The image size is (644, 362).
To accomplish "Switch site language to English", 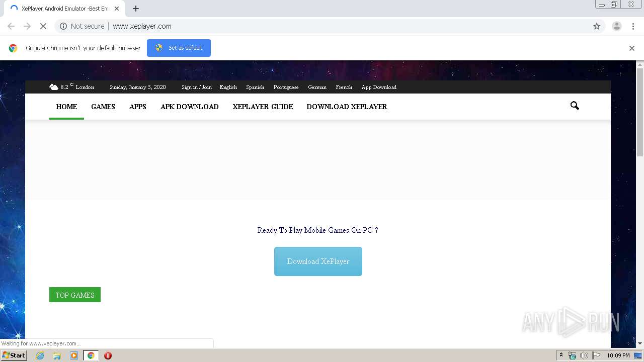I will coord(228,87).
